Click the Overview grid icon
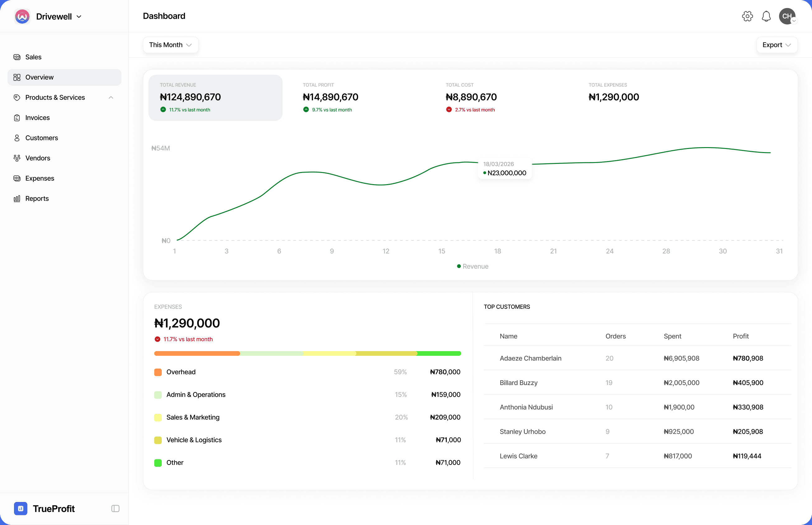The height and width of the screenshot is (525, 812). pyautogui.click(x=17, y=77)
